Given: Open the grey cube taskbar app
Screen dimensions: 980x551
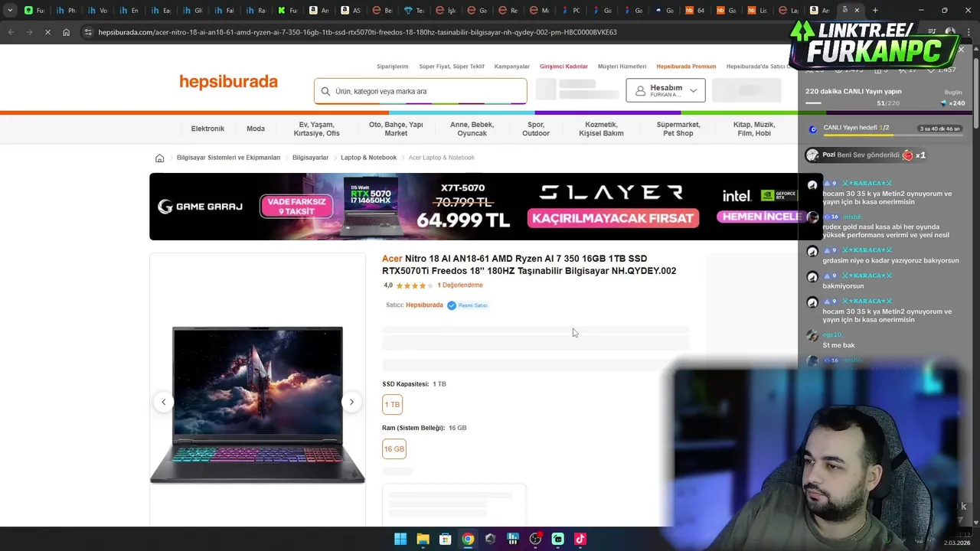Looking at the screenshot, I should point(490,539).
